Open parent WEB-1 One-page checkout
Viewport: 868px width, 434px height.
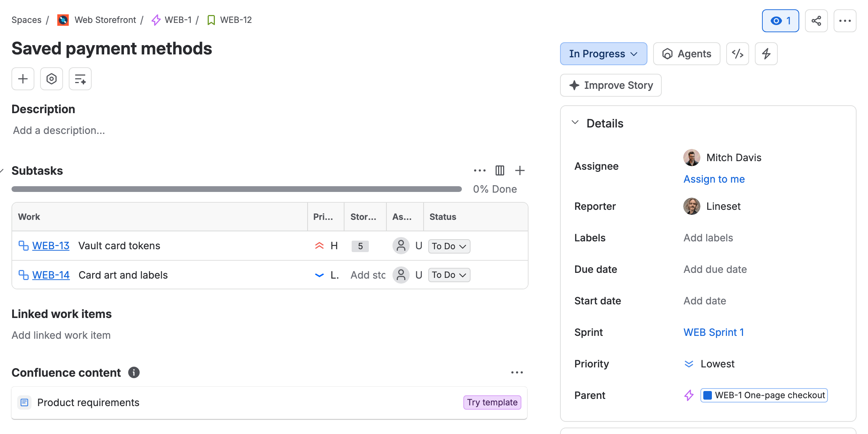point(764,395)
